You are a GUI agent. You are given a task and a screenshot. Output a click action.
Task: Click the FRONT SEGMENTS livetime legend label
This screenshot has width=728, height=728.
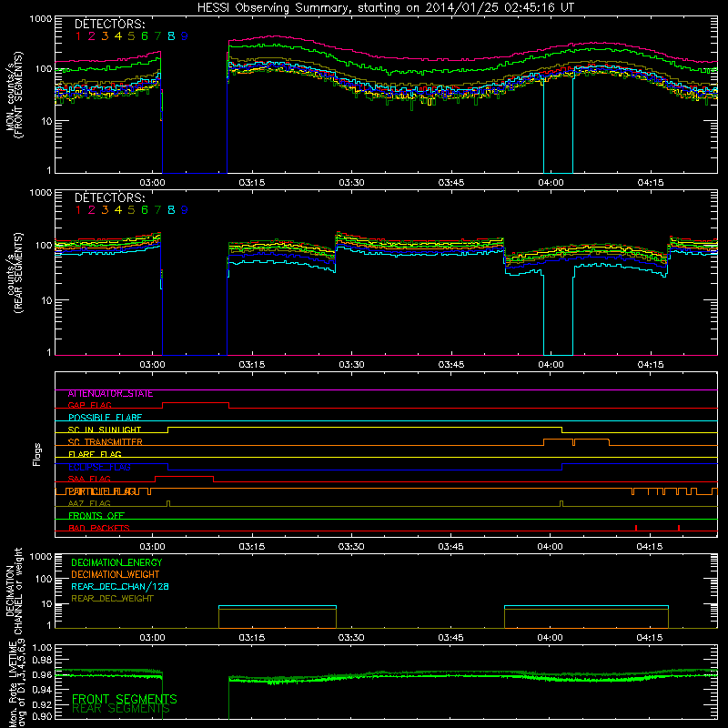(x=125, y=699)
